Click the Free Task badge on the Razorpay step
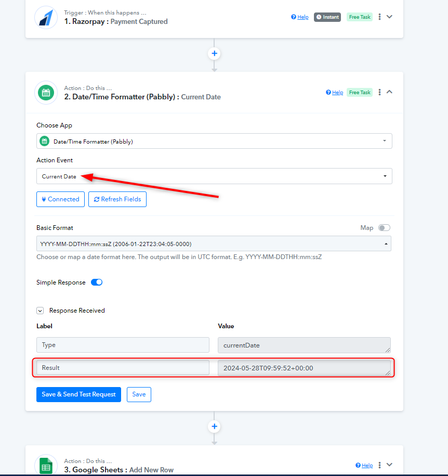The width and height of the screenshot is (448, 476). coord(360,17)
